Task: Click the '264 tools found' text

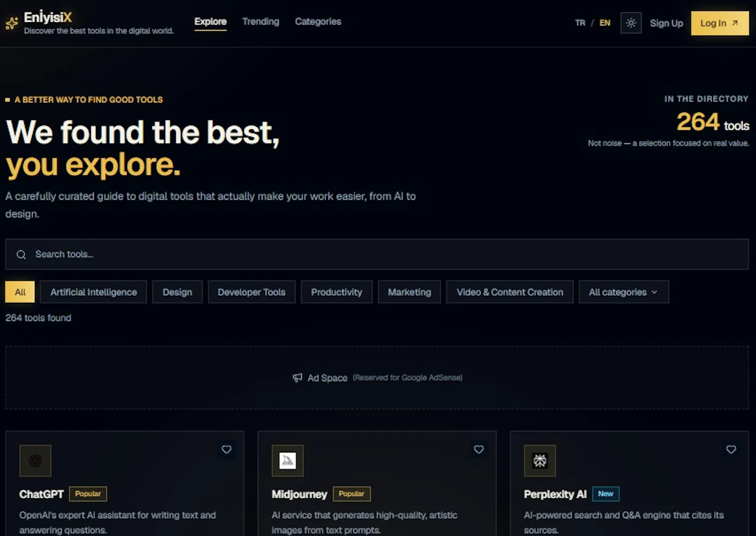Action: point(38,318)
